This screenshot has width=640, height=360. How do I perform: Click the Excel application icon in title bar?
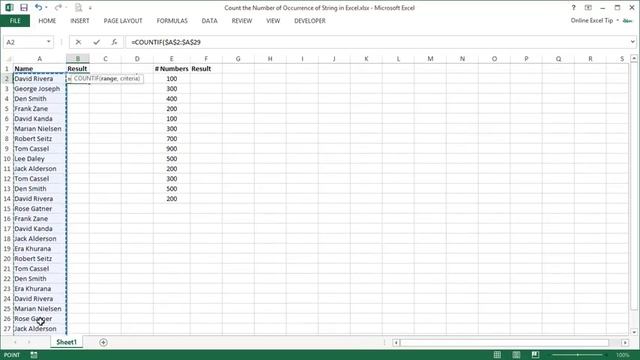click(x=9, y=7)
